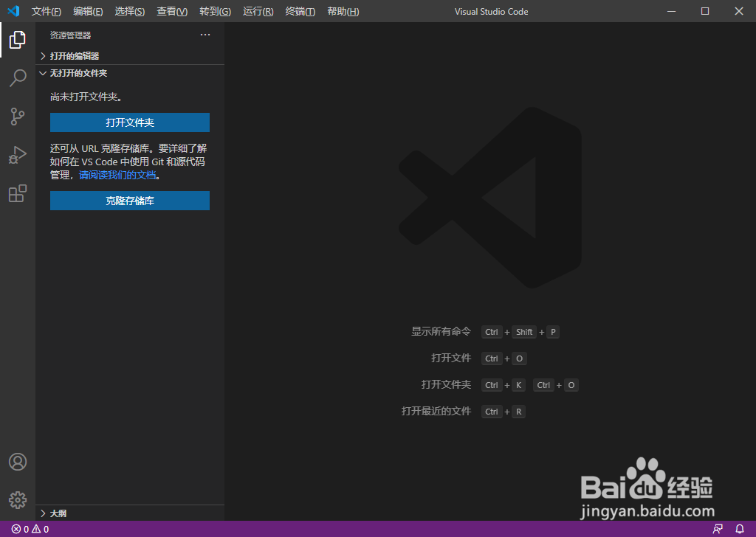This screenshot has height=537, width=756.
Task: Open the 终端(T) menu
Action: 300,12
